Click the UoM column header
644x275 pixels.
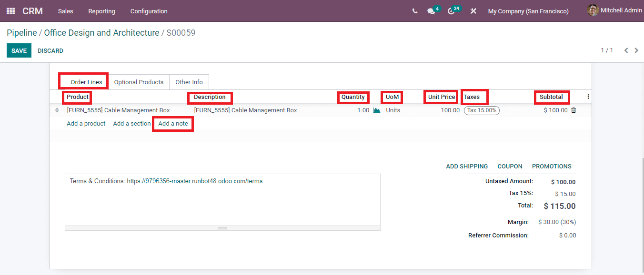[392, 97]
